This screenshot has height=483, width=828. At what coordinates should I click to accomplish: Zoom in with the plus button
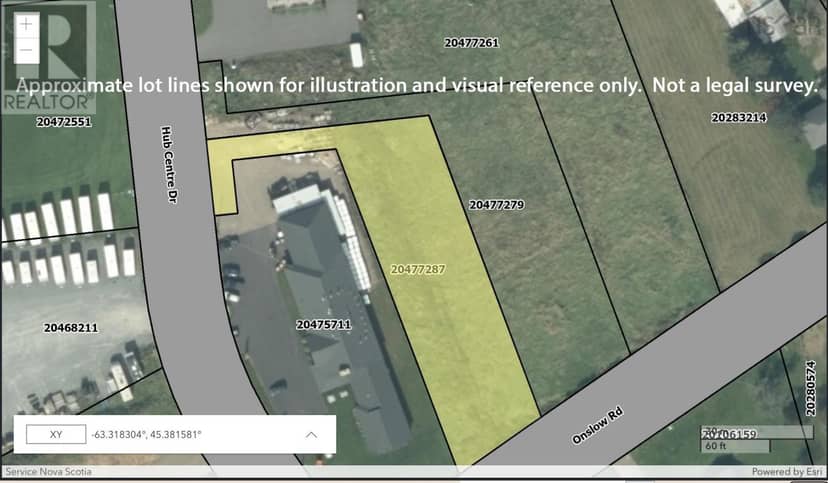pos(26,24)
